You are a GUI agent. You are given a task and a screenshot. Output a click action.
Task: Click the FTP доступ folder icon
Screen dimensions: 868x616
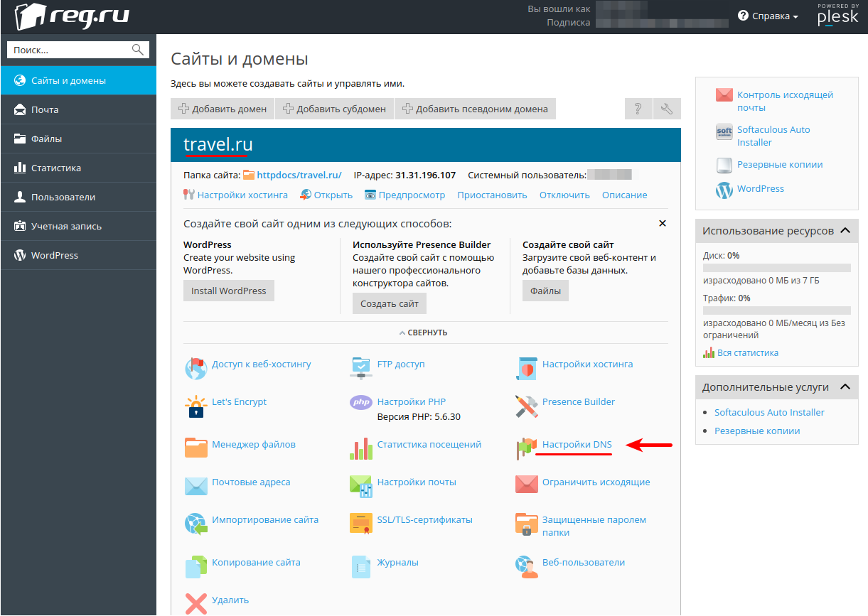tap(361, 369)
